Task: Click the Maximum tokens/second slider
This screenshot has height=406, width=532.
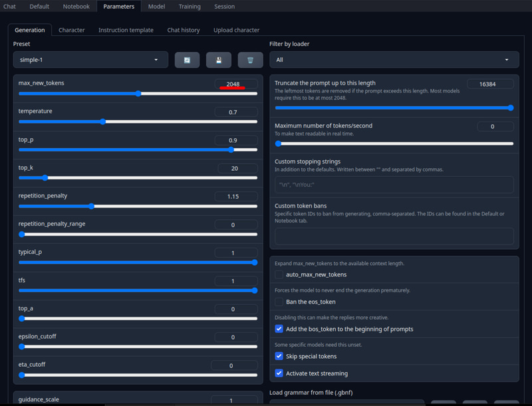Action: (394, 144)
